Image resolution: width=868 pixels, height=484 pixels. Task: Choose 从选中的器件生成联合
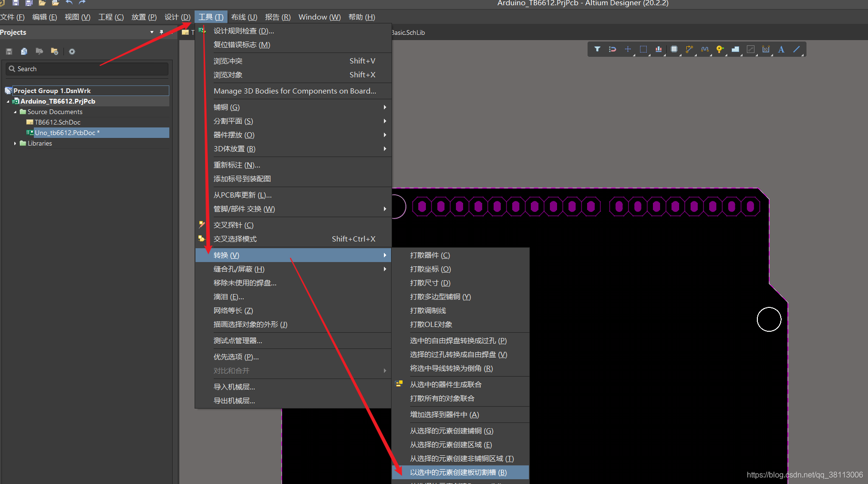460,385
